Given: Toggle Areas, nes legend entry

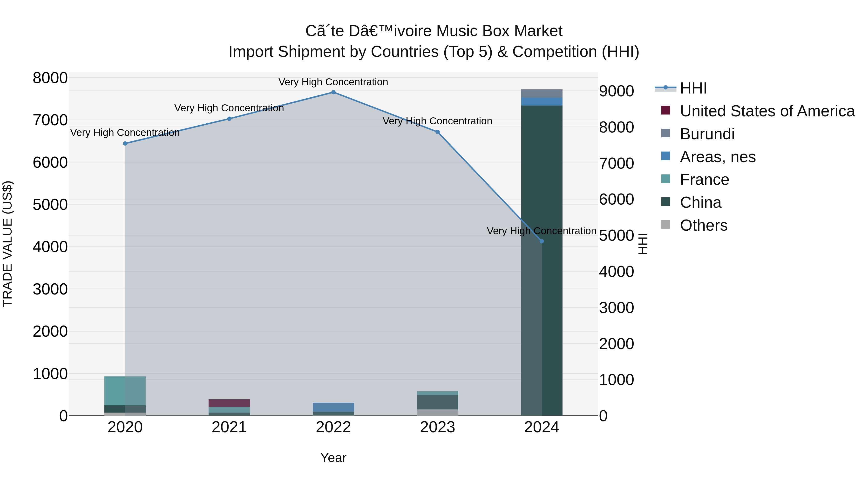Looking at the screenshot, I should click(x=708, y=157).
